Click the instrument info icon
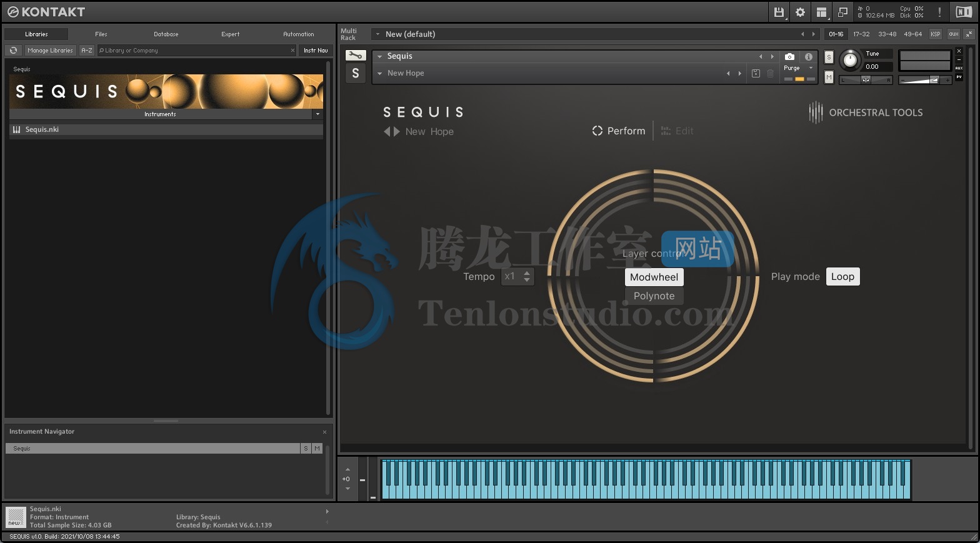The width and height of the screenshot is (980, 543). tap(809, 56)
